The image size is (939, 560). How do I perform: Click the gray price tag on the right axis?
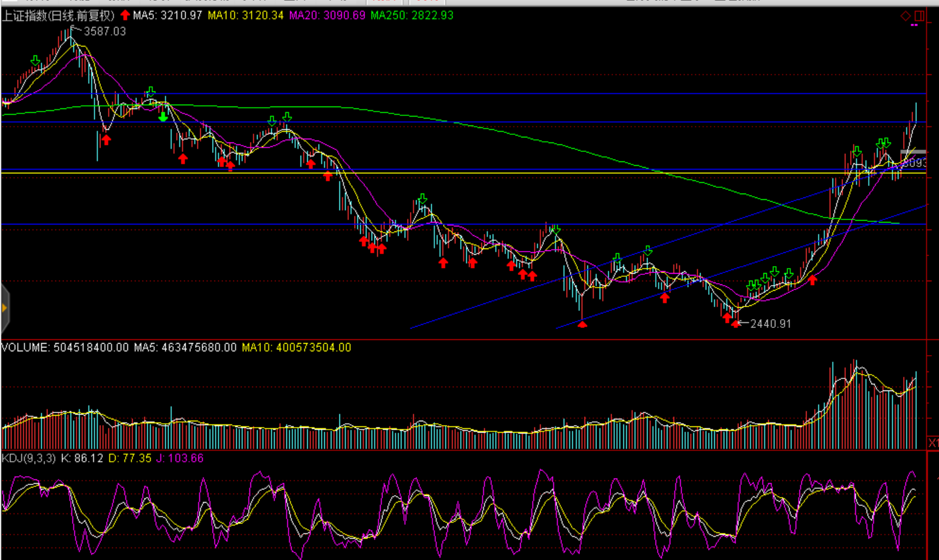(913, 153)
